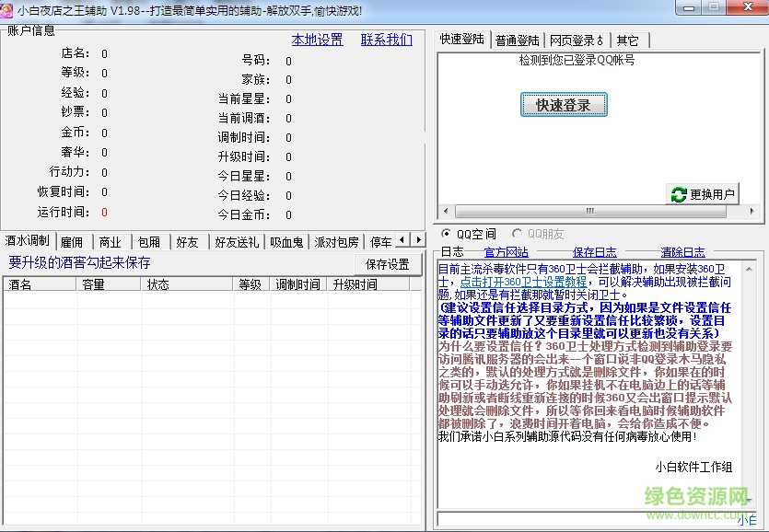Open the 联系我们 contact us link
The height and width of the screenshot is (532, 769).
pos(387,40)
